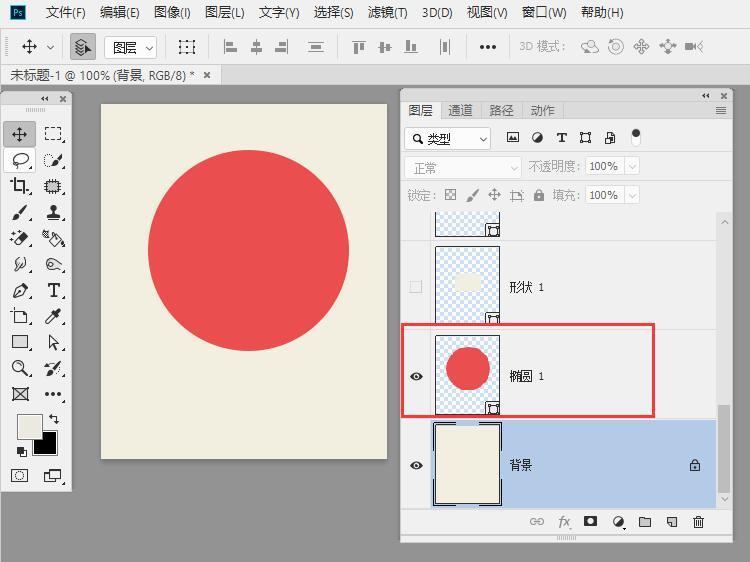
Task: Select the Crop tool
Action: 20,186
